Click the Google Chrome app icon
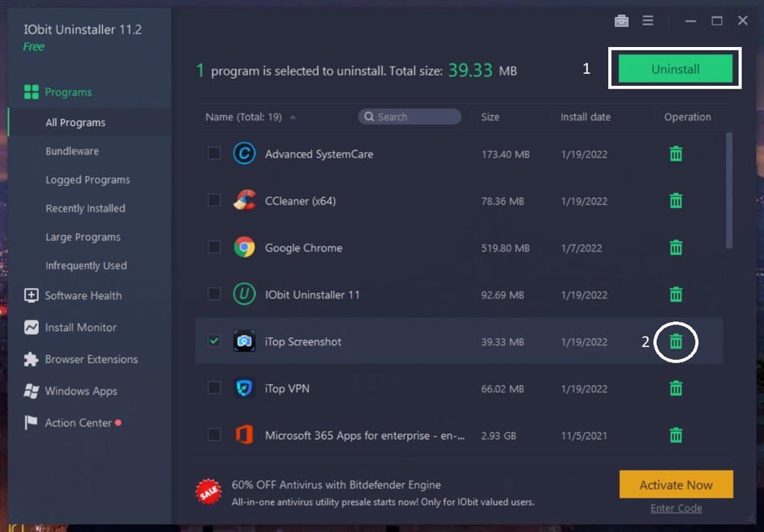This screenshot has height=532, width=764. pyautogui.click(x=244, y=248)
